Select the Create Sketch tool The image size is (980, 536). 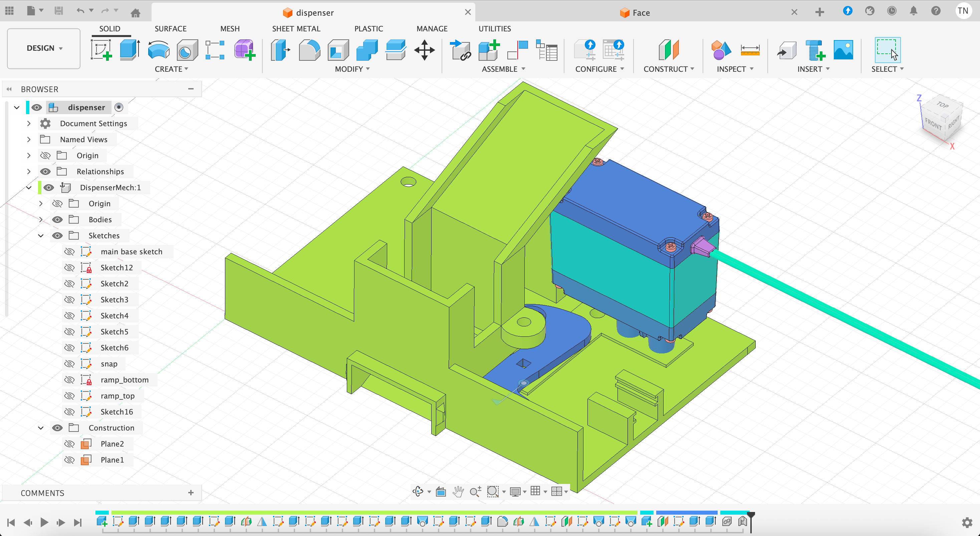101,50
